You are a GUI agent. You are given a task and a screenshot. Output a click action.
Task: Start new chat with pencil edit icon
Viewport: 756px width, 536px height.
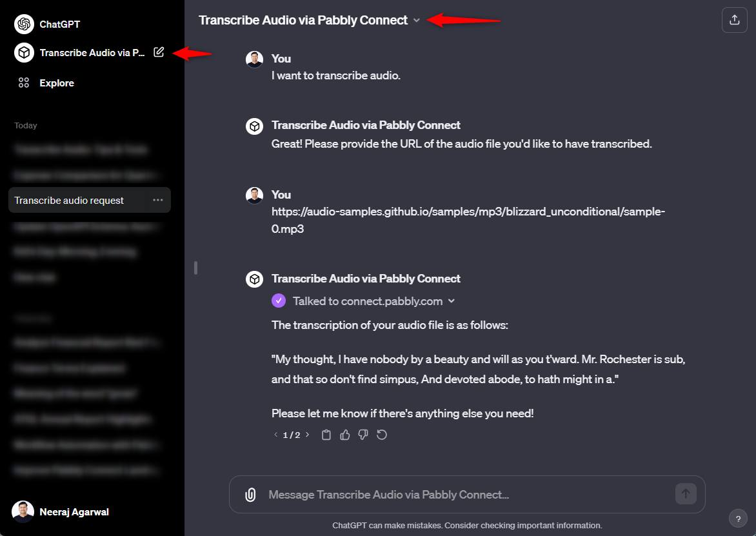(159, 52)
